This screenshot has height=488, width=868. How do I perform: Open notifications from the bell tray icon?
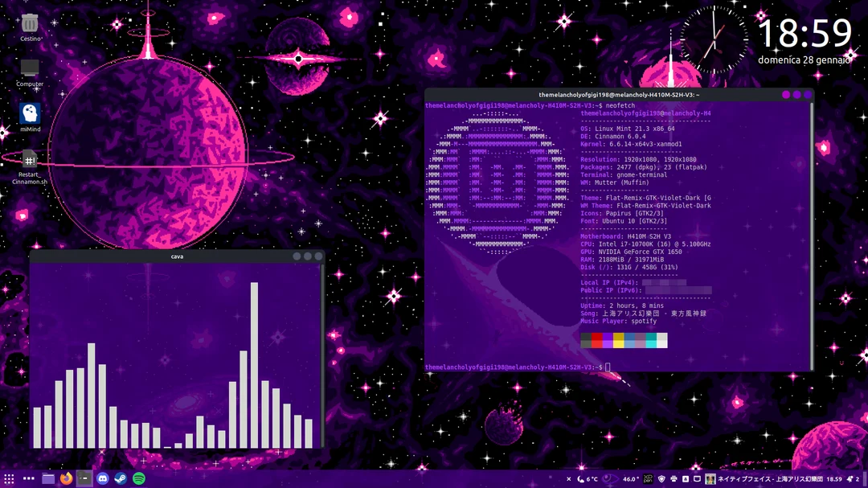pyautogui.click(x=849, y=480)
